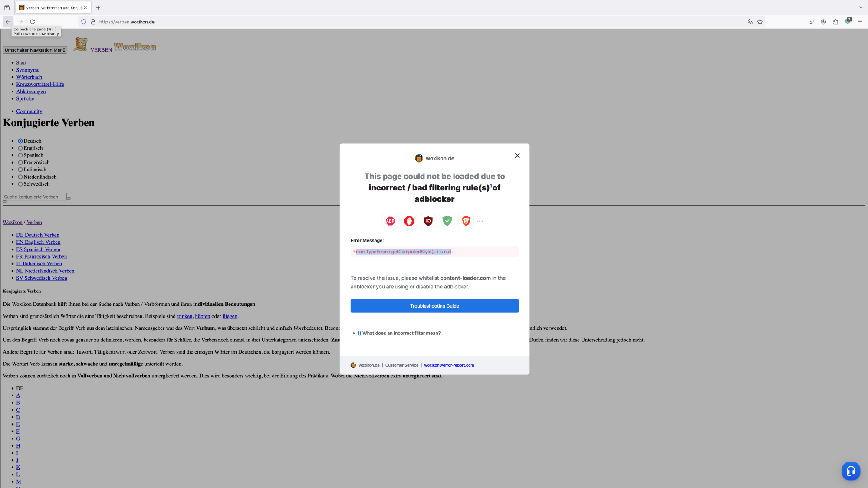Open the new tab plus button

(x=98, y=7)
